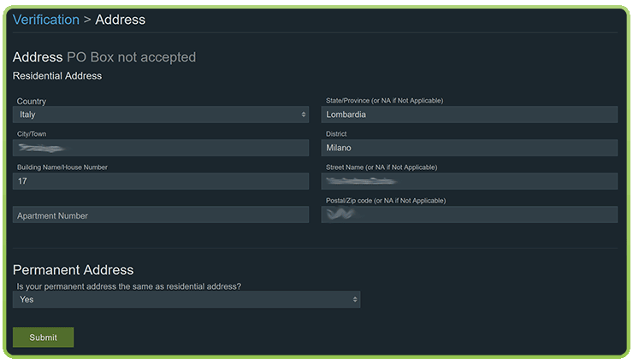Focus the State/Province field containing Lombardia

pos(469,114)
